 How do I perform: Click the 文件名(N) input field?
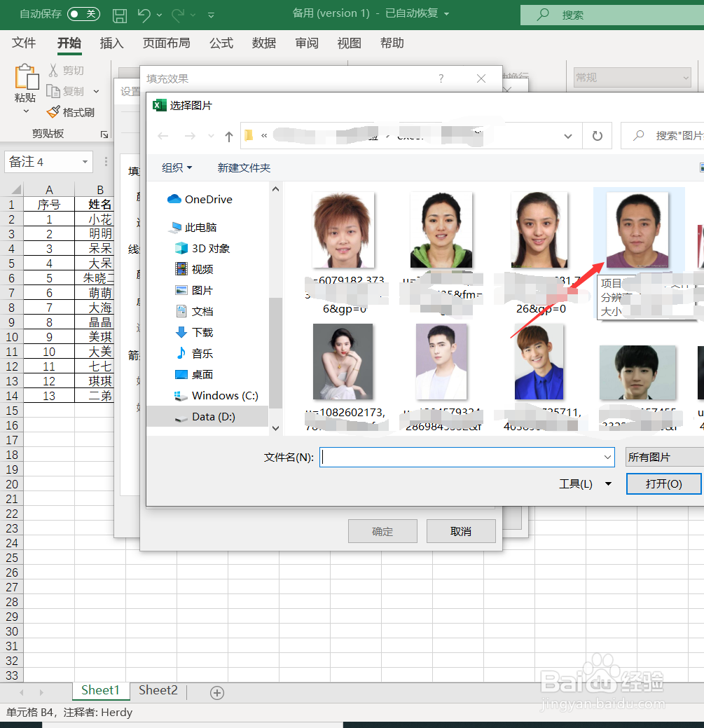[x=467, y=458]
